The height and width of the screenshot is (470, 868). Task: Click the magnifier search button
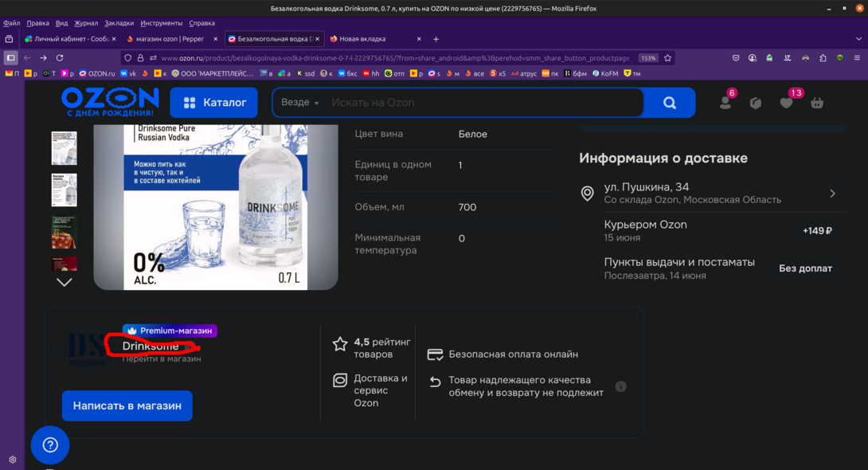(669, 103)
